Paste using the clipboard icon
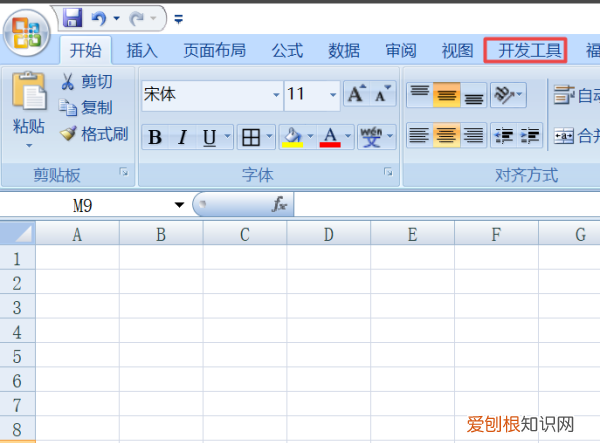The image size is (600, 443). tap(29, 90)
